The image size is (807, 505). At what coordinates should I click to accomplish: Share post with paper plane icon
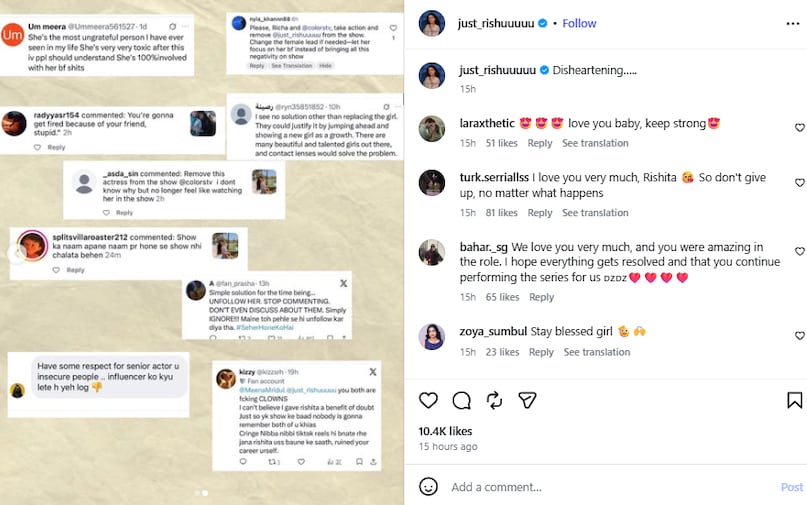527,400
